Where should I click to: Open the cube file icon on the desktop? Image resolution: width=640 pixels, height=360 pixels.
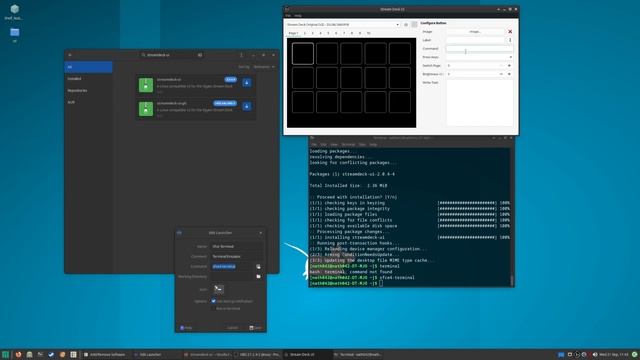[15, 9]
